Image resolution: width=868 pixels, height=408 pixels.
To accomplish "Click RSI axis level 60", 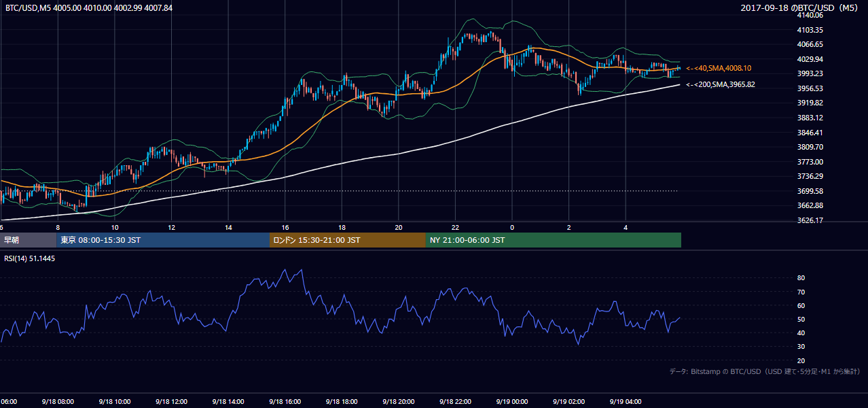I will click(801, 305).
